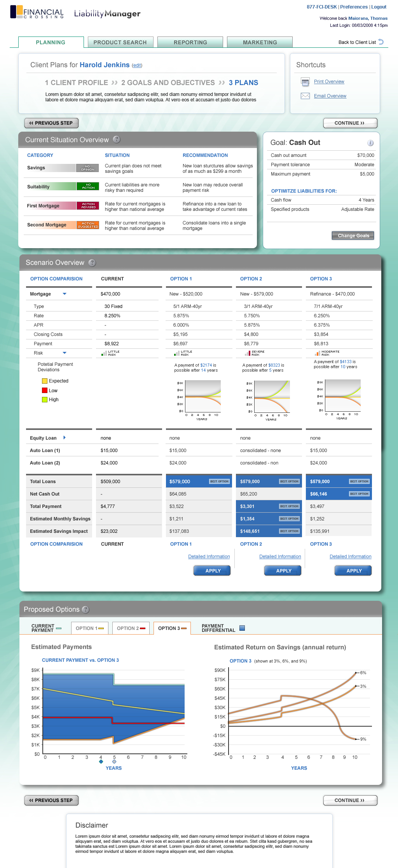Click the Financial Crossing logo
The image size is (398, 868).
(x=37, y=12)
